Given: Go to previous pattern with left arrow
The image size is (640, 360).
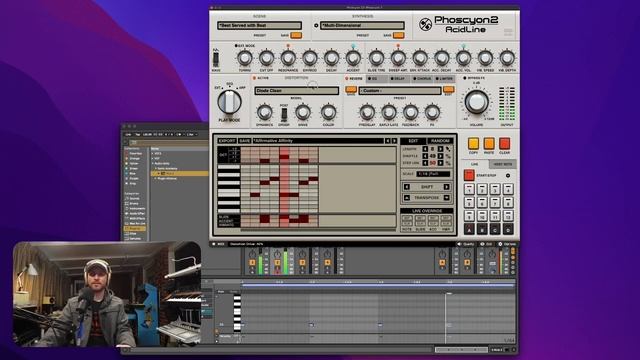Looking at the screenshot, I should pyautogui.click(x=387, y=141).
